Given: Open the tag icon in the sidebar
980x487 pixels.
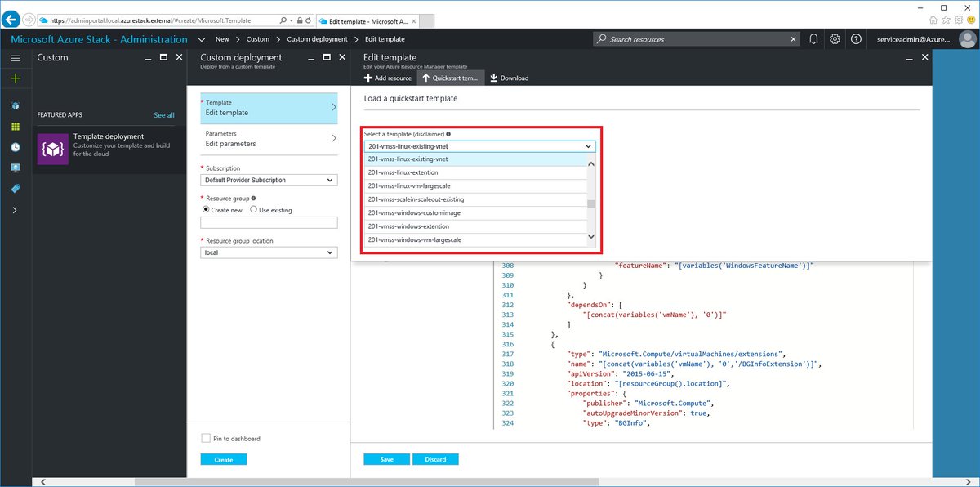Looking at the screenshot, I should pos(16,188).
